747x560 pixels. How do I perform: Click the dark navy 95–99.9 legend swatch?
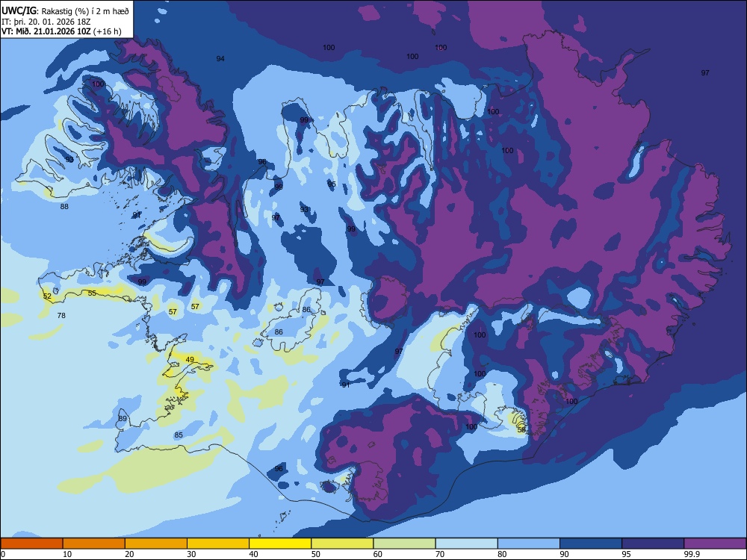click(x=653, y=544)
